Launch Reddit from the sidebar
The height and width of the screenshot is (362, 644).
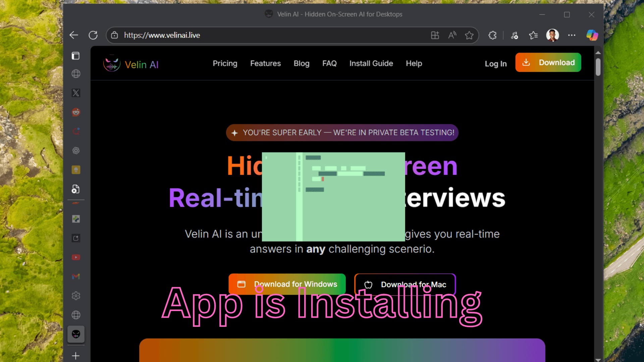point(76,112)
